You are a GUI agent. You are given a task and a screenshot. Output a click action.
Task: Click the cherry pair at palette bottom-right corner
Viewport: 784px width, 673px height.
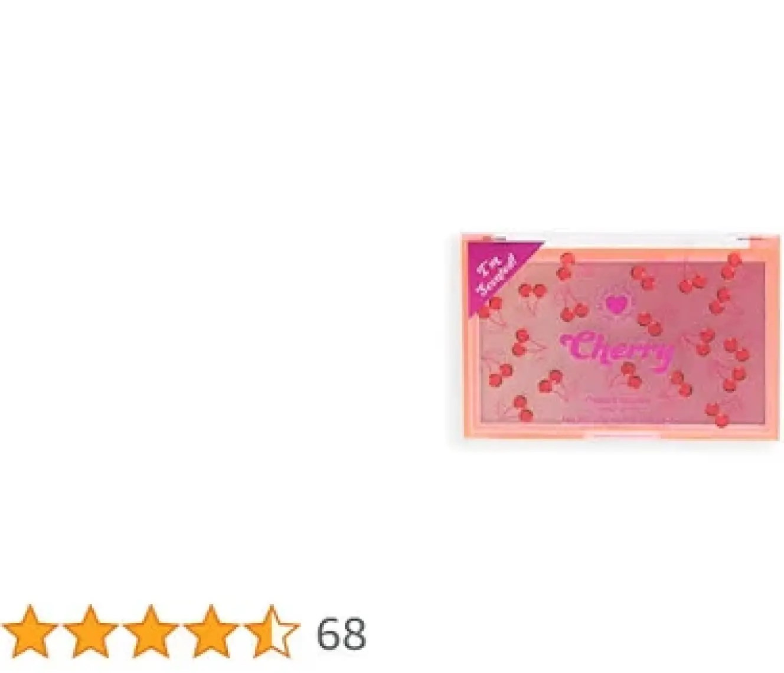(717, 414)
